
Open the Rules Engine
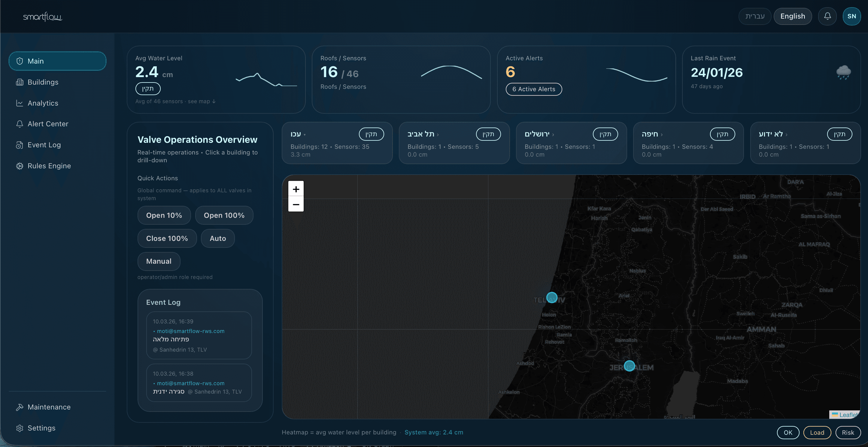49,166
